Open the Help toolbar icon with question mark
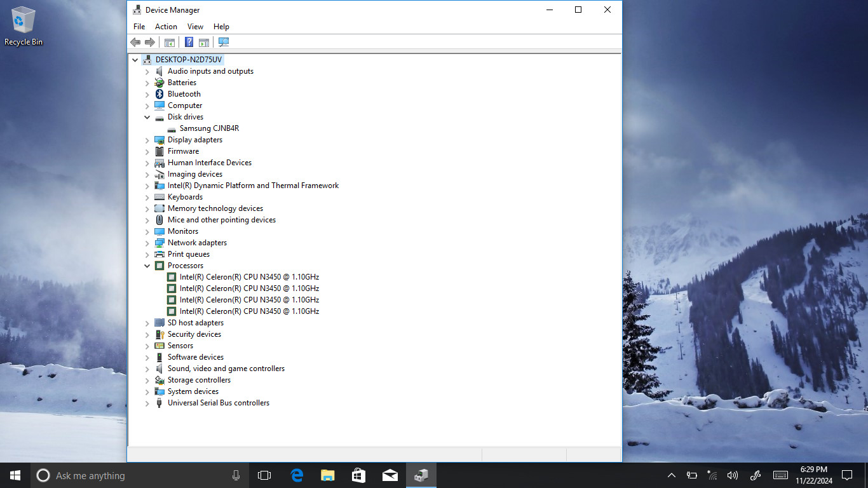Viewport: 868px width, 488px height. [x=189, y=42]
